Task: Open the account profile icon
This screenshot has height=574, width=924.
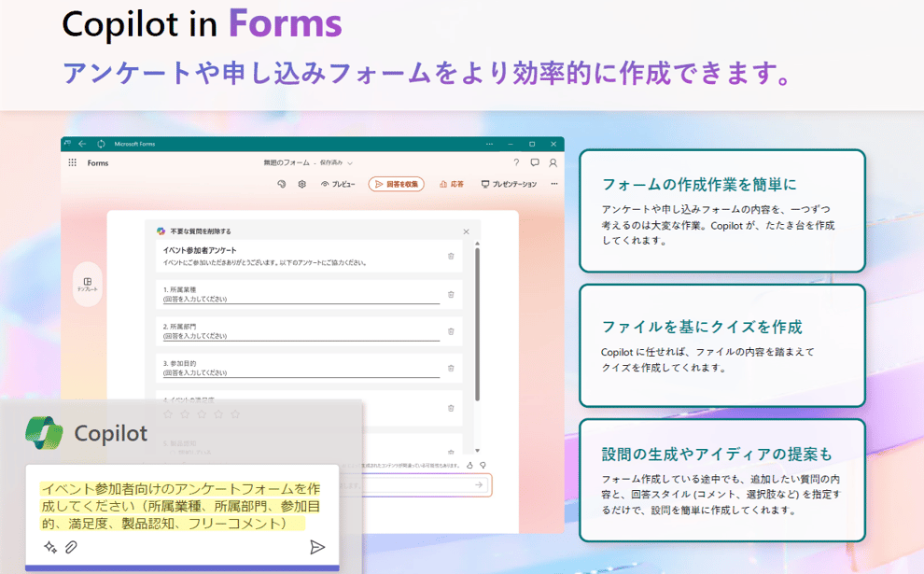Action: tap(553, 162)
